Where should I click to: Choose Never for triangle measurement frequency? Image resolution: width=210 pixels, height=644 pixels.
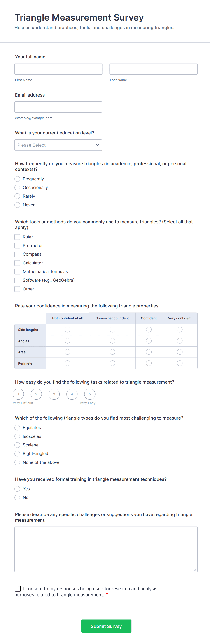(x=17, y=205)
